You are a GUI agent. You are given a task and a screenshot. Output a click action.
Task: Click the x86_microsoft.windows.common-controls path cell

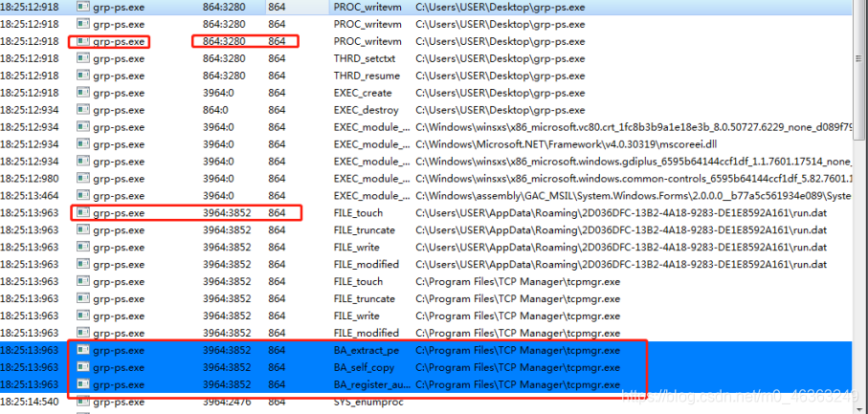tap(634, 179)
